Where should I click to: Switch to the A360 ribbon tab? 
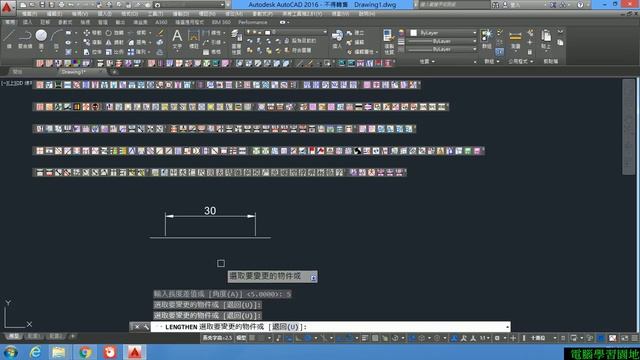coord(161,22)
